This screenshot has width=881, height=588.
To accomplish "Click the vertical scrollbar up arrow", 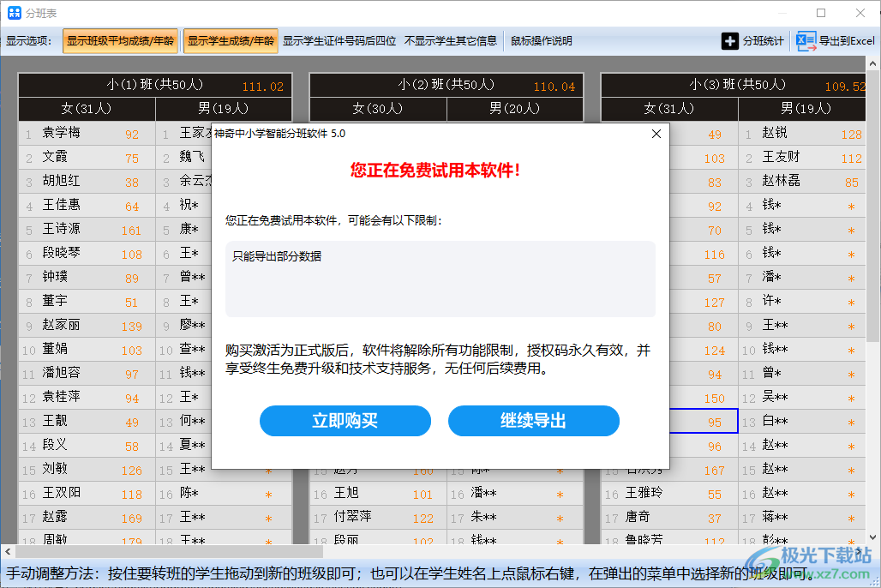I will [x=873, y=63].
